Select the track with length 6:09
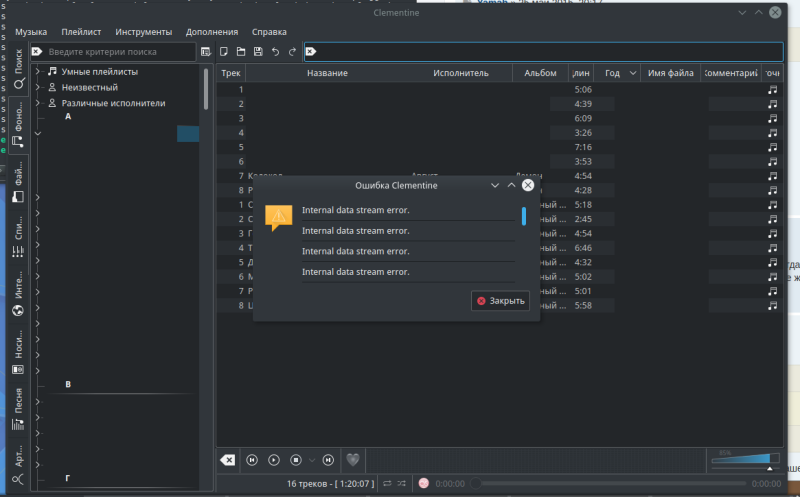Image resolution: width=800 pixels, height=497 pixels. tap(500, 118)
